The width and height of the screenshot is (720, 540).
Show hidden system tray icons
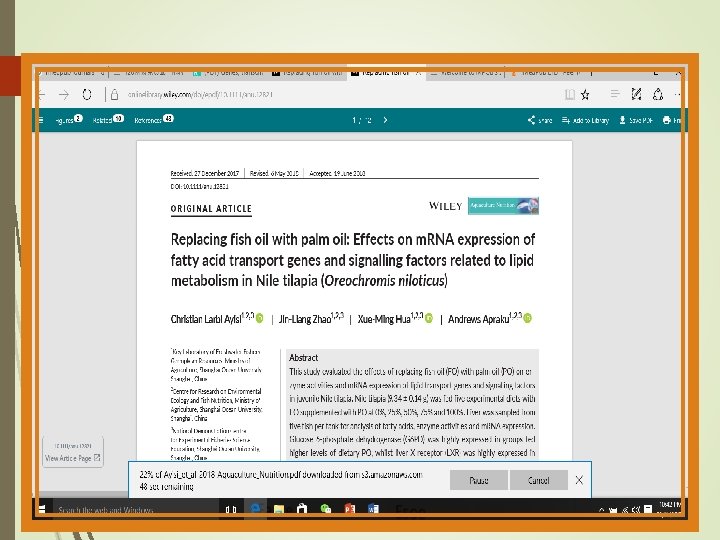point(602,510)
